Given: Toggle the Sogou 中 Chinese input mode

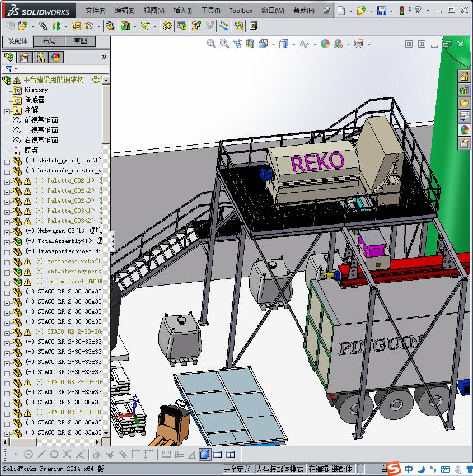Looking at the screenshot, I should point(409,469).
